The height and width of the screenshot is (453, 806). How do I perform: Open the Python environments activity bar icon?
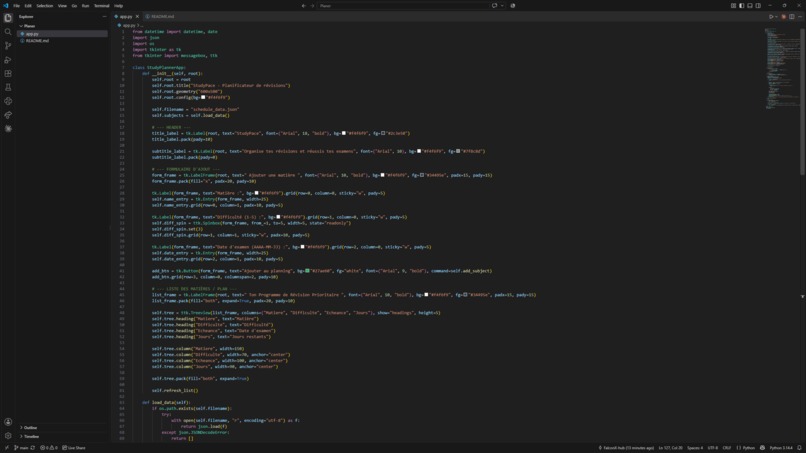[8, 101]
